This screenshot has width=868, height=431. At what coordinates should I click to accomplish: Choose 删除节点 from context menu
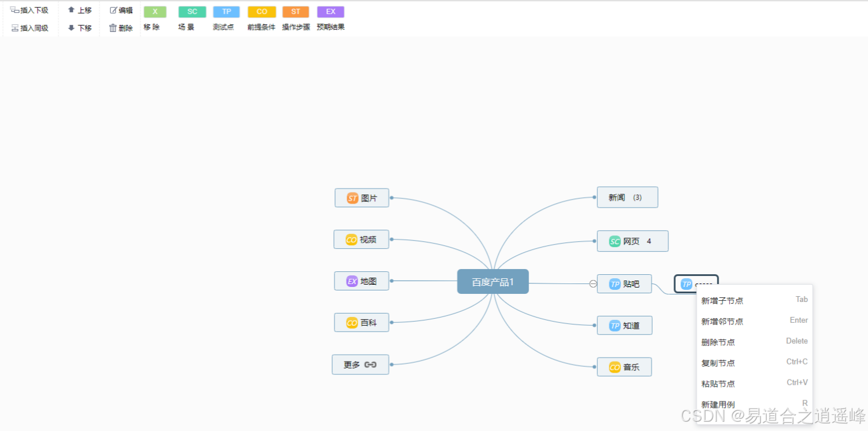(755, 342)
